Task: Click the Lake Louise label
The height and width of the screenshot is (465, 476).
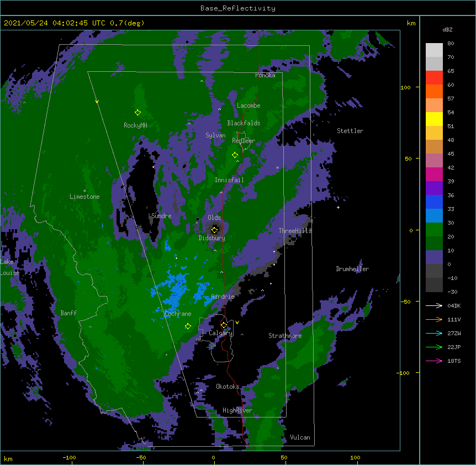Action: [9, 267]
